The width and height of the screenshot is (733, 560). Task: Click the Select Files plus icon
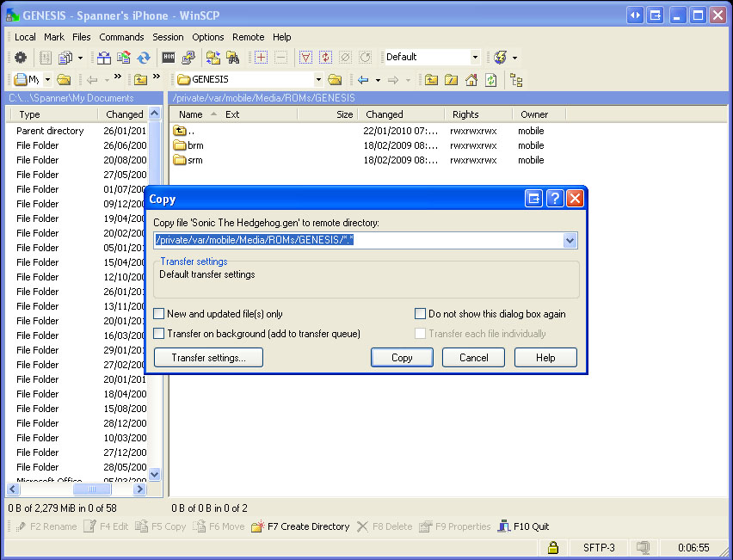click(261, 58)
